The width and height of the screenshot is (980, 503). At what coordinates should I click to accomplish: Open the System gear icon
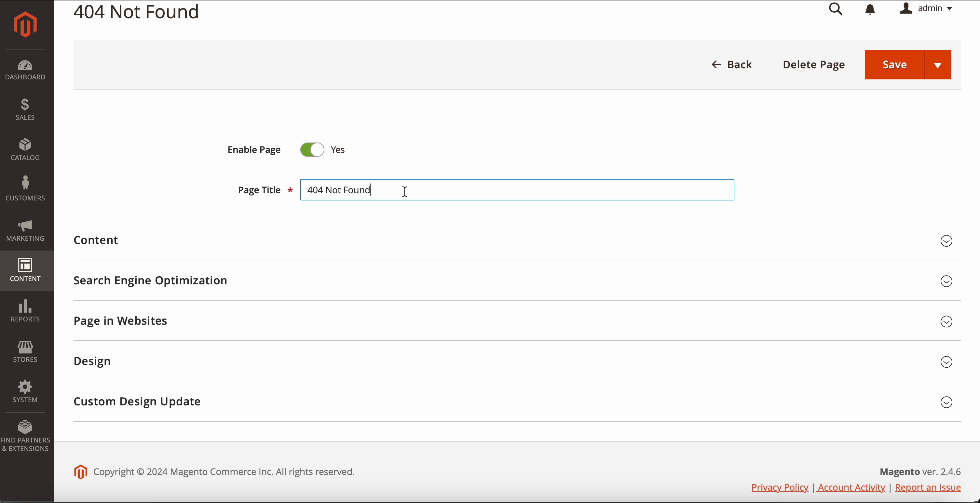pyautogui.click(x=25, y=391)
